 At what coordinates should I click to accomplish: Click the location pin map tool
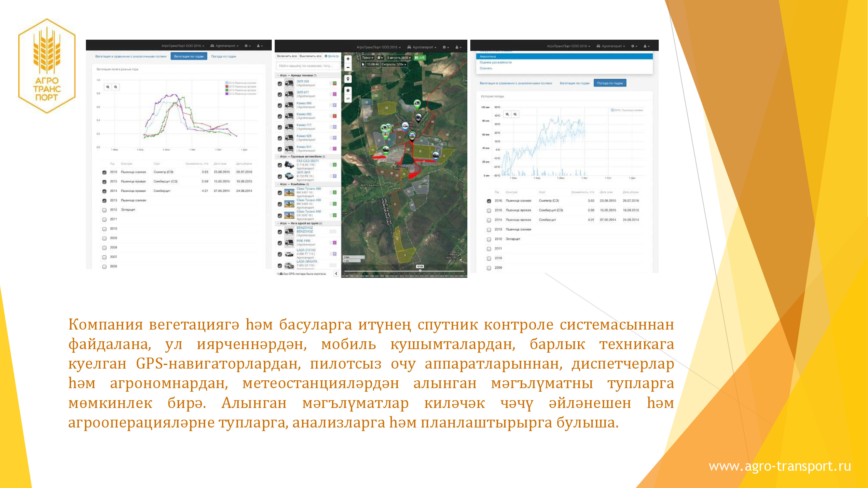[348, 79]
